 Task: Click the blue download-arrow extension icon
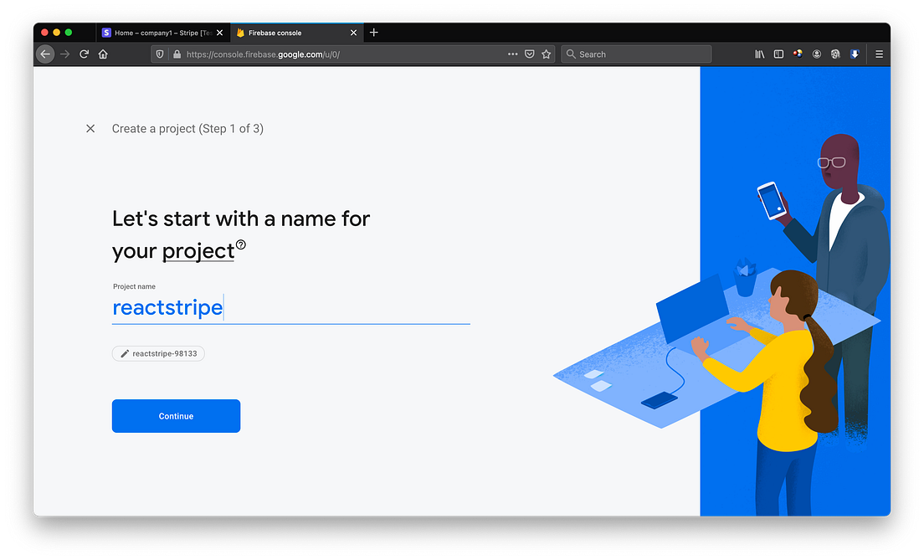click(x=855, y=54)
